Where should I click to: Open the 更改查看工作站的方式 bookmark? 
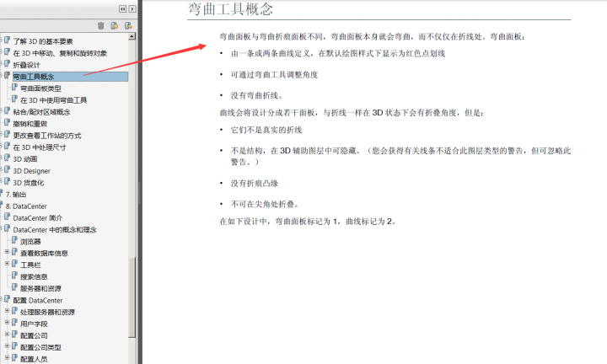point(47,136)
